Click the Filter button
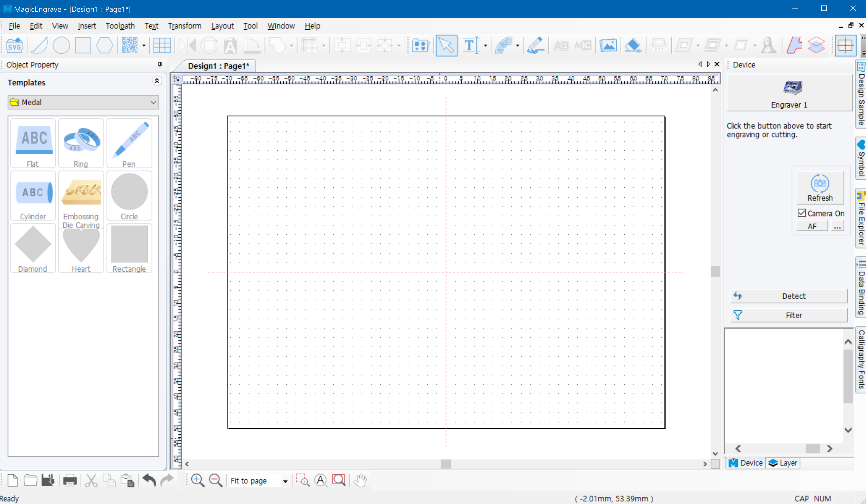866x504 pixels. pyautogui.click(x=789, y=315)
